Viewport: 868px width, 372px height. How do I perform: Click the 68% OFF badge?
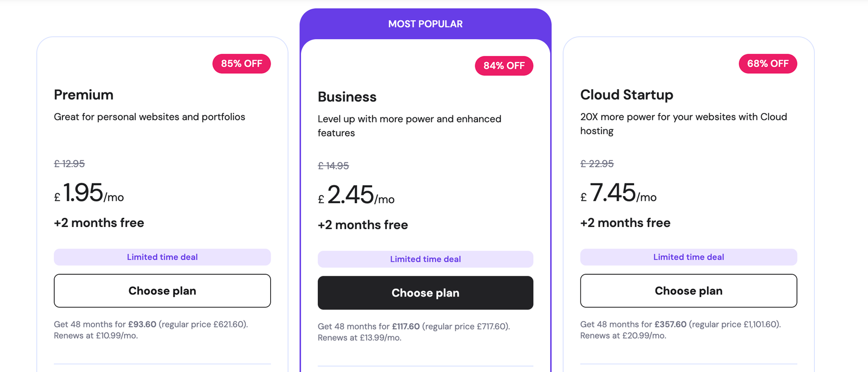pos(768,64)
